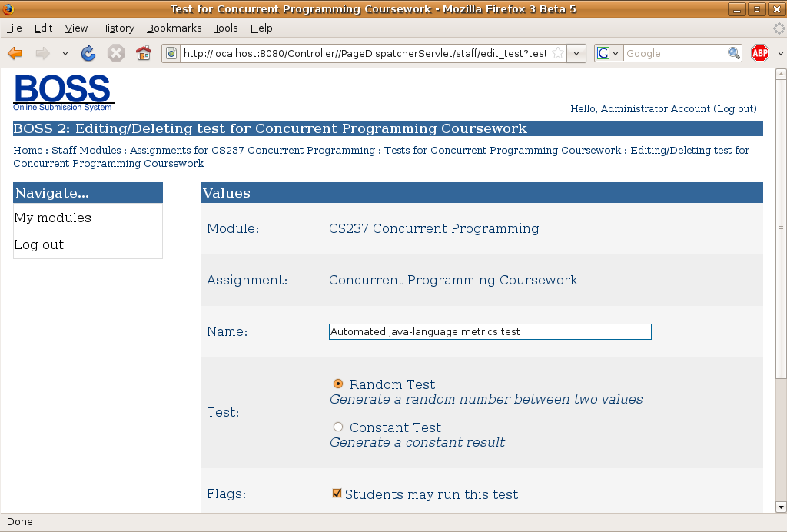The width and height of the screenshot is (787, 532).
Task: Click the Reload page icon
Action: 88,53
